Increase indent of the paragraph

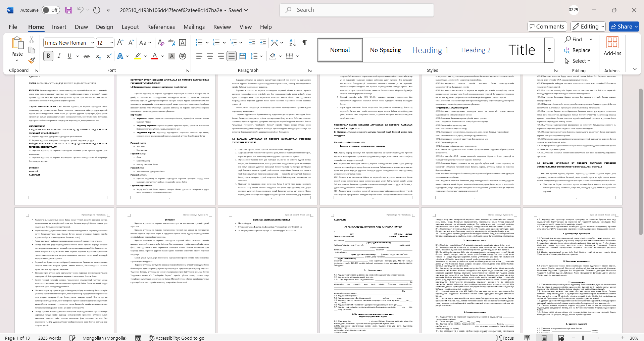point(263,43)
